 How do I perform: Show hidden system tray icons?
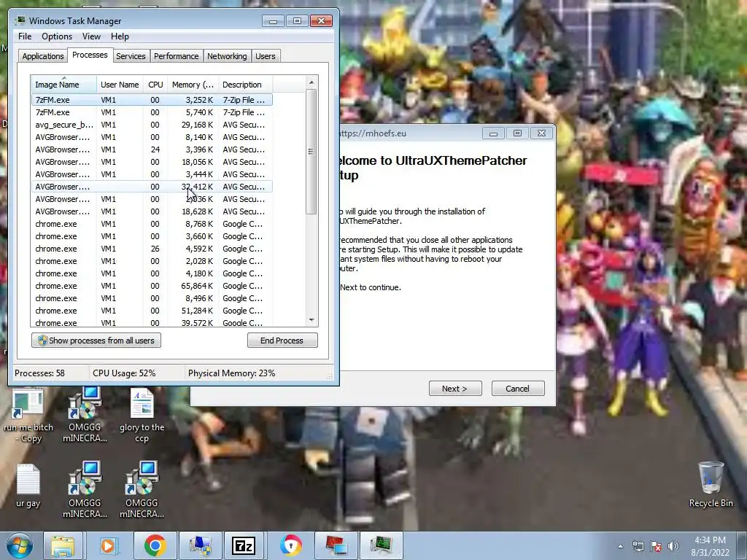point(620,546)
